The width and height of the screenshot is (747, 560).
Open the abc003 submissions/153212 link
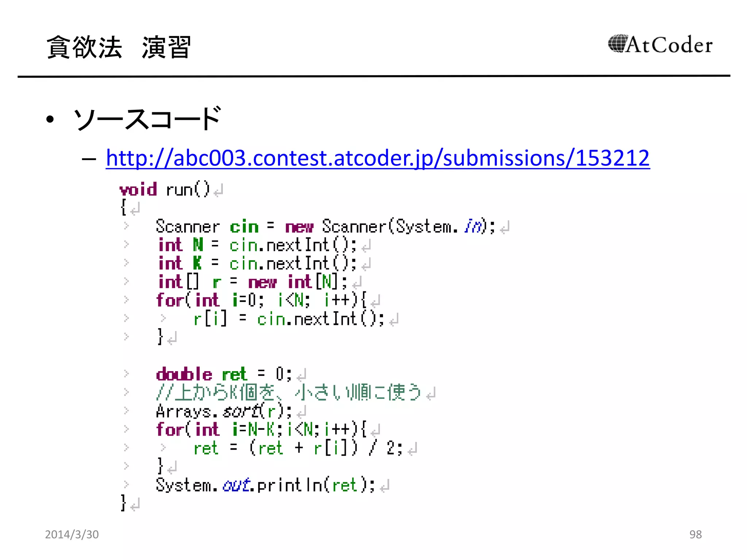(378, 158)
